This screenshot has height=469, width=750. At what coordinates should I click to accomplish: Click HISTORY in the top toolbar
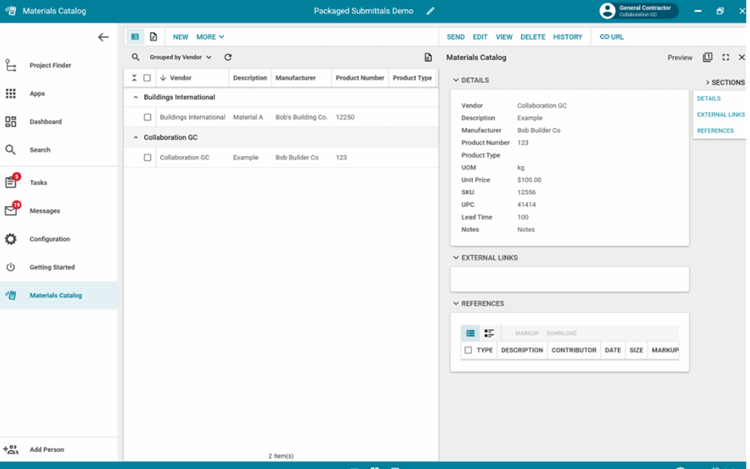(567, 37)
